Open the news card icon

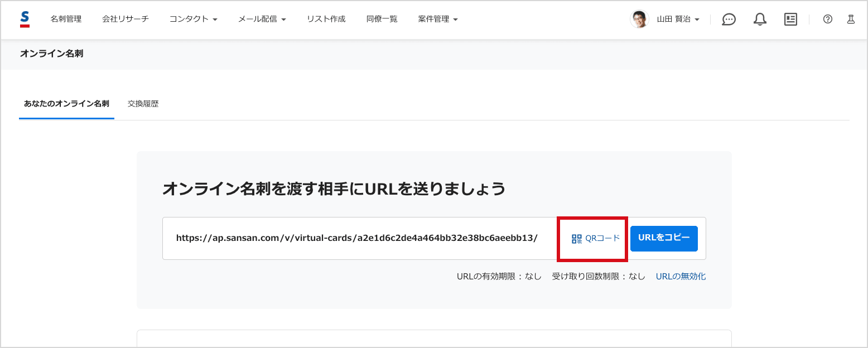click(x=790, y=19)
